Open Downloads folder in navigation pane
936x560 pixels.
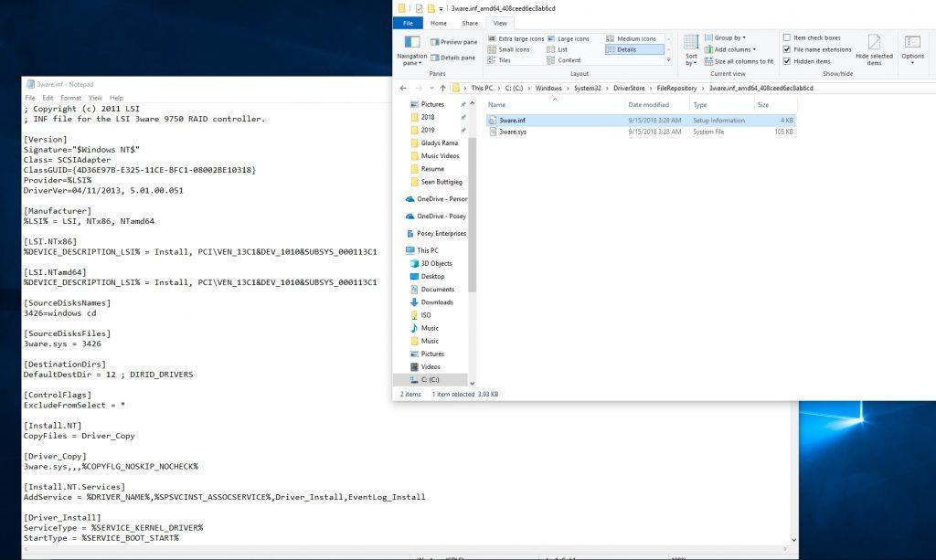click(x=431, y=302)
